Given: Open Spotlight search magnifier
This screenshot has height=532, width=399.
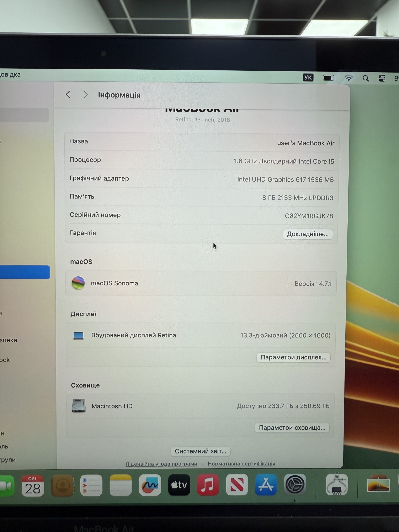Looking at the screenshot, I should (366, 78).
